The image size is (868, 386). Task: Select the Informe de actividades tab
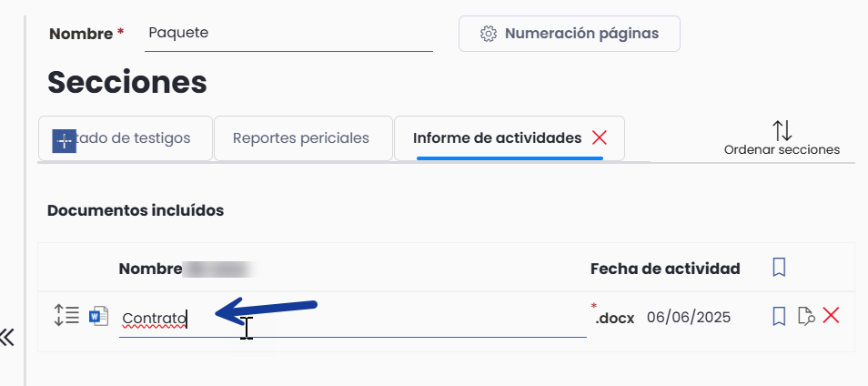[x=497, y=137]
